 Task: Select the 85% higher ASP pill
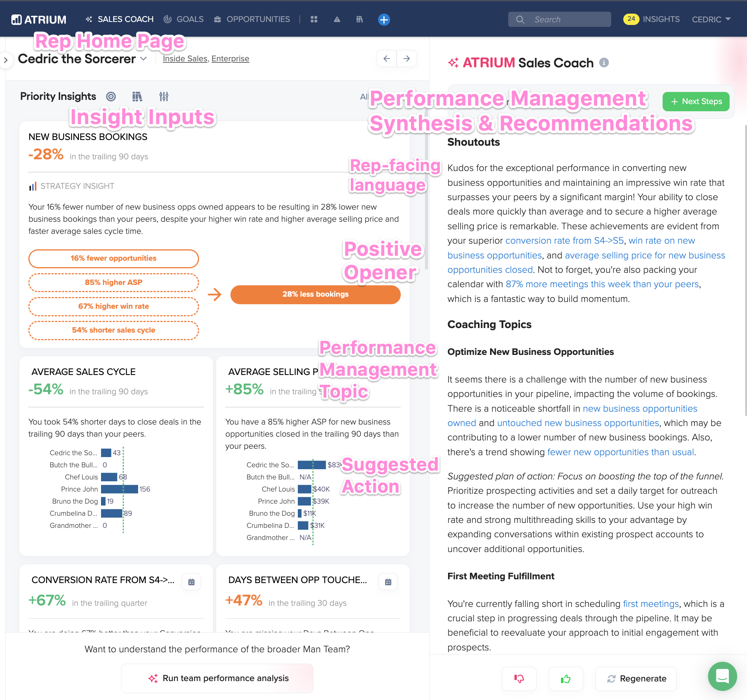114,283
